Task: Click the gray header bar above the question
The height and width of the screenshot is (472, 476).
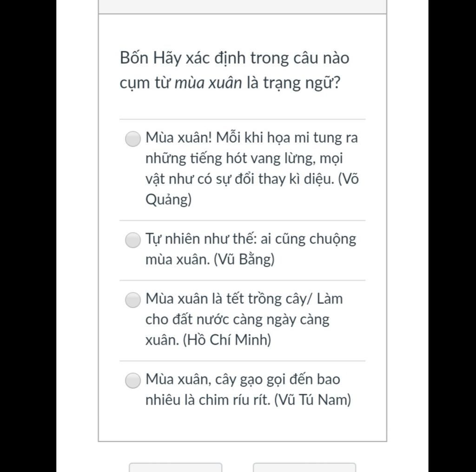Action: 242,7
